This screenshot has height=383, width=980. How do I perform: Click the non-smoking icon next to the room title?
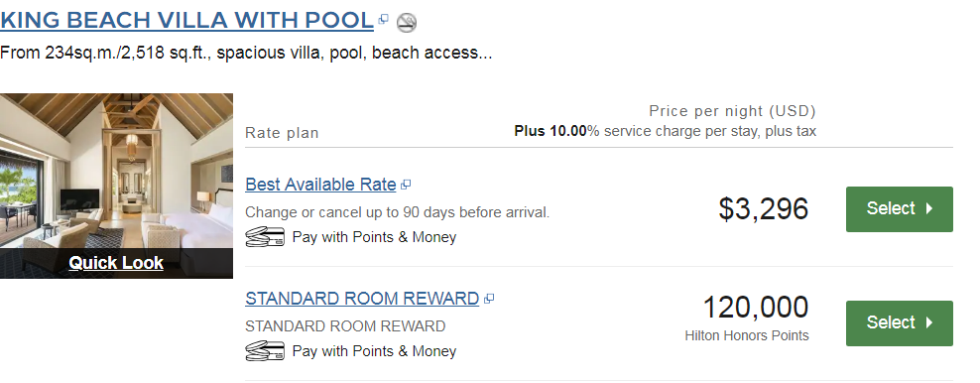coord(407,23)
